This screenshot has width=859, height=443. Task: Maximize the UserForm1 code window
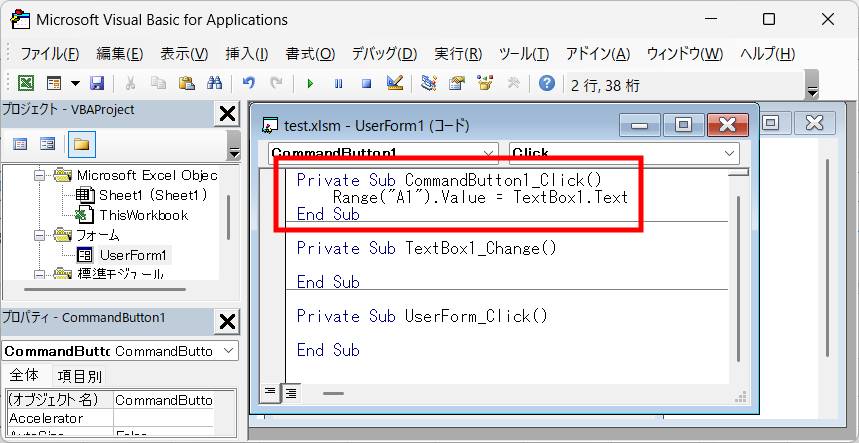pos(683,125)
